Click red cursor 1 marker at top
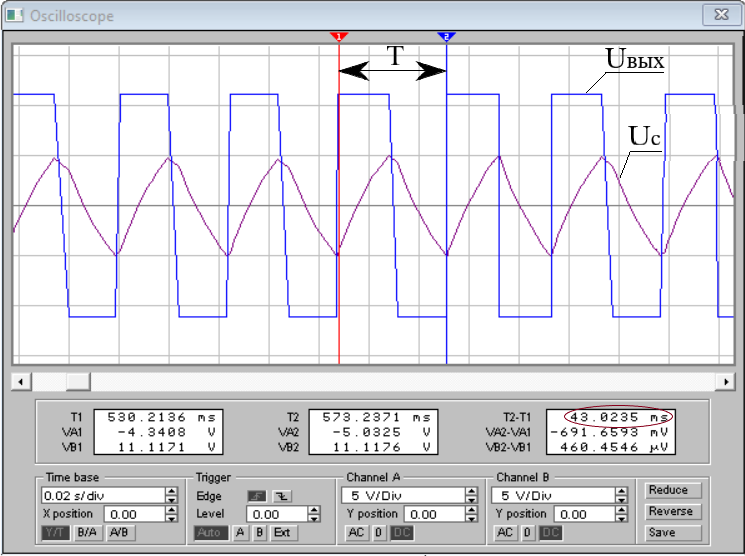 coord(339,36)
